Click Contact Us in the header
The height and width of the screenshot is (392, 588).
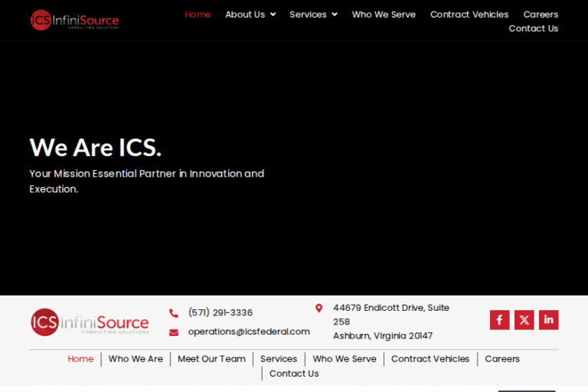[x=534, y=28]
